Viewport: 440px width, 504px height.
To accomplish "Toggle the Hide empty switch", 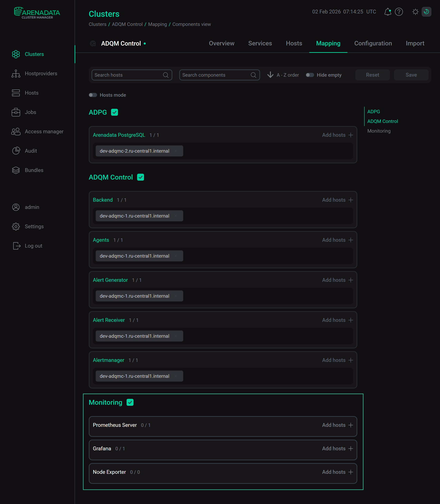I will (310, 75).
